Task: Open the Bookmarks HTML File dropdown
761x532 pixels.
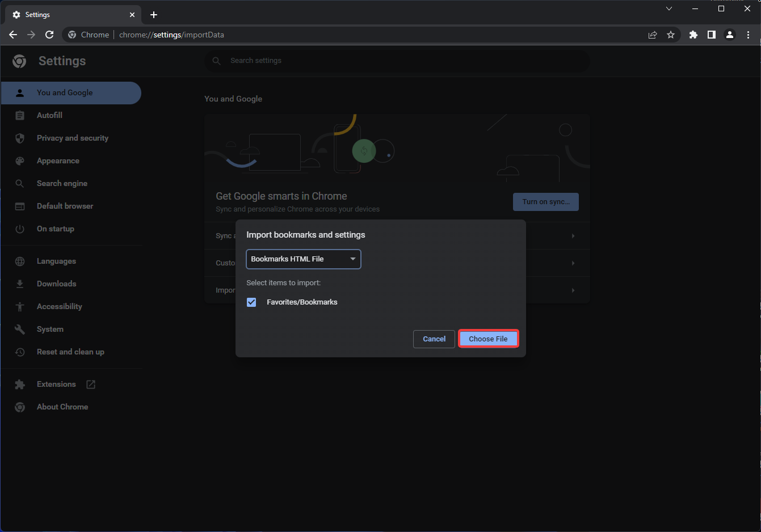Action: tap(304, 259)
